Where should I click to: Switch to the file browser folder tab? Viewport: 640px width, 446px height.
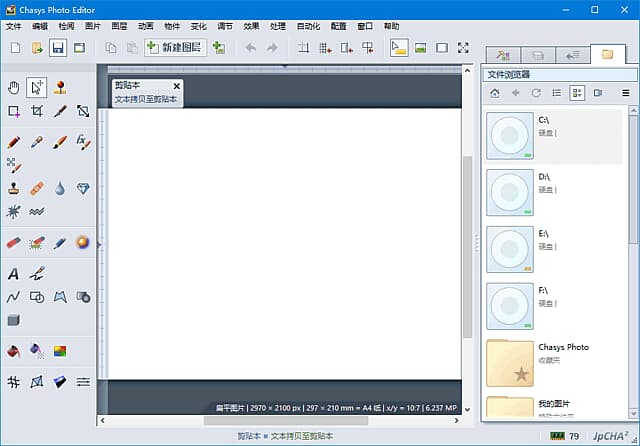coord(607,54)
